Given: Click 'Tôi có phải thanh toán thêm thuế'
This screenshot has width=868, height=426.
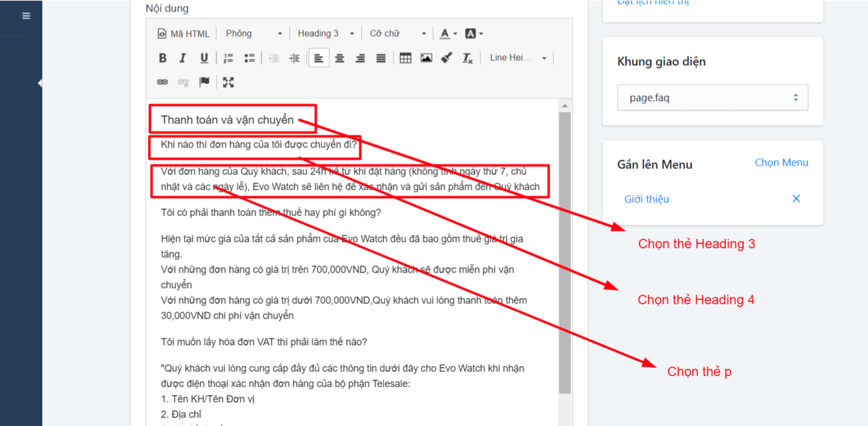Looking at the screenshot, I should pos(271,213).
